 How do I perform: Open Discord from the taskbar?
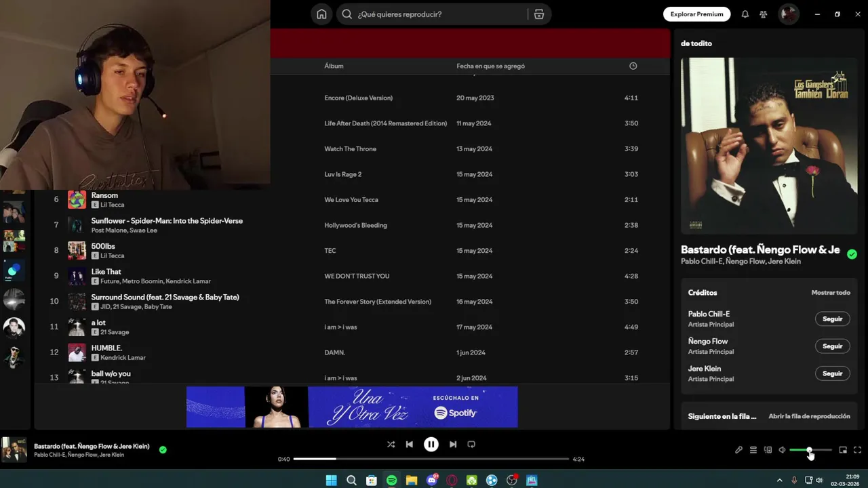[432, 480]
